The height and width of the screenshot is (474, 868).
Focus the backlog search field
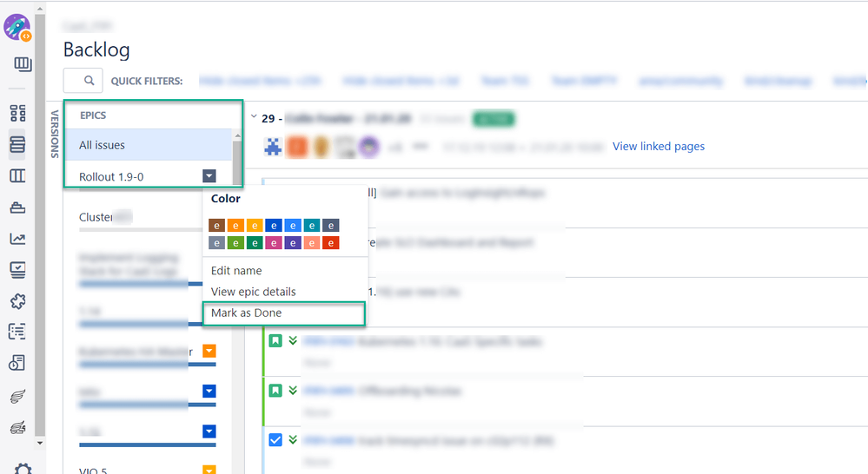click(83, 81)
